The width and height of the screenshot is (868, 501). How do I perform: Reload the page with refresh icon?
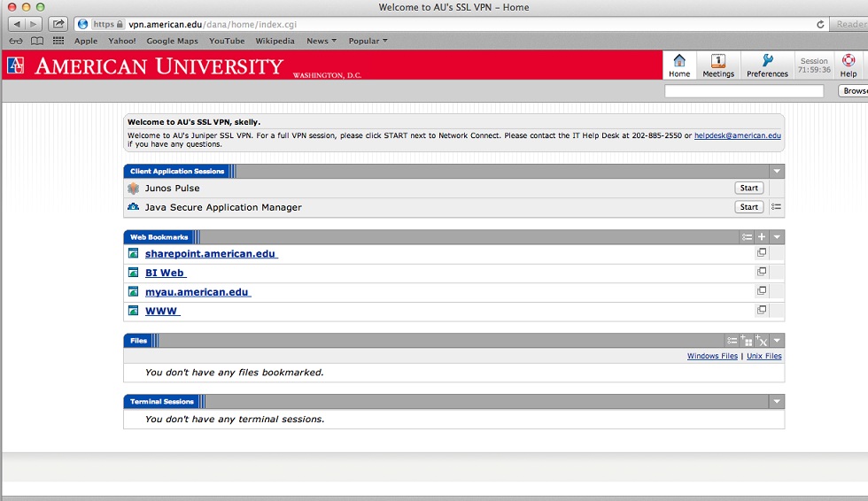(820, 24)
